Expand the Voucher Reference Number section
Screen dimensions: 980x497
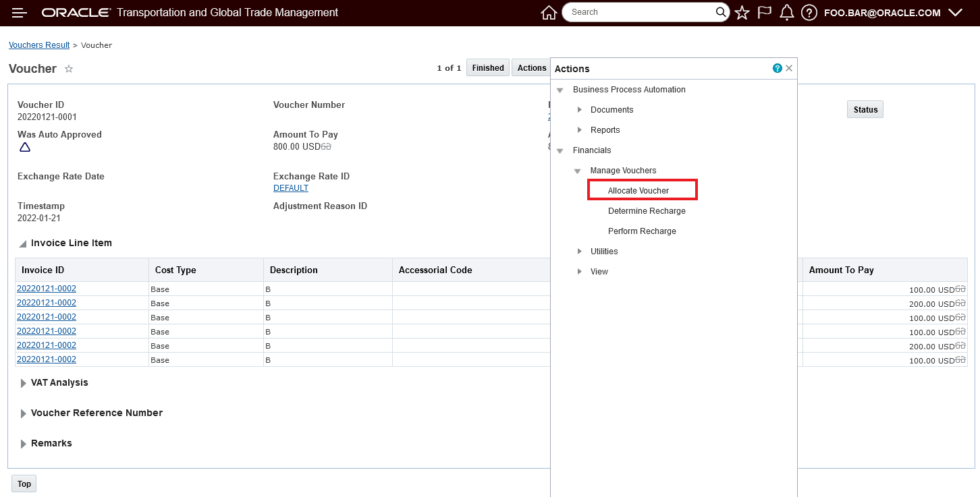click(24, 413)
